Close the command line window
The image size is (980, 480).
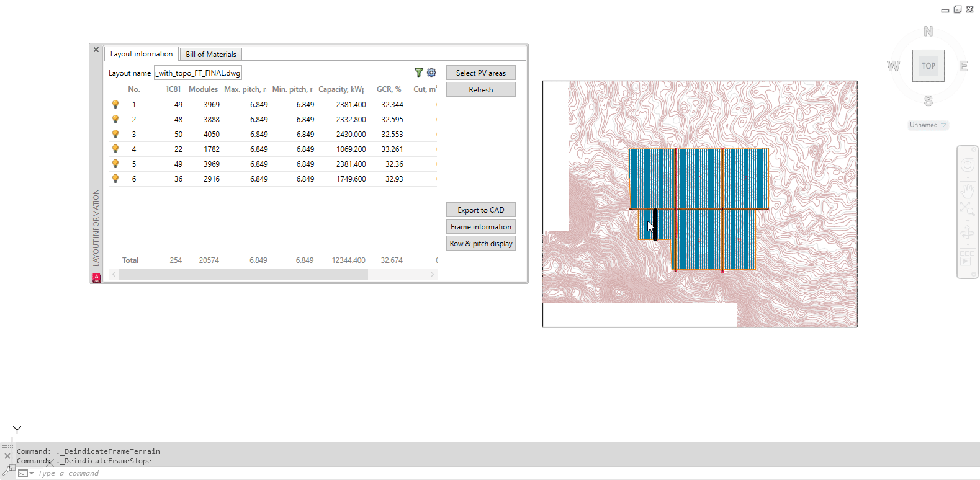[x=7, y=456]
